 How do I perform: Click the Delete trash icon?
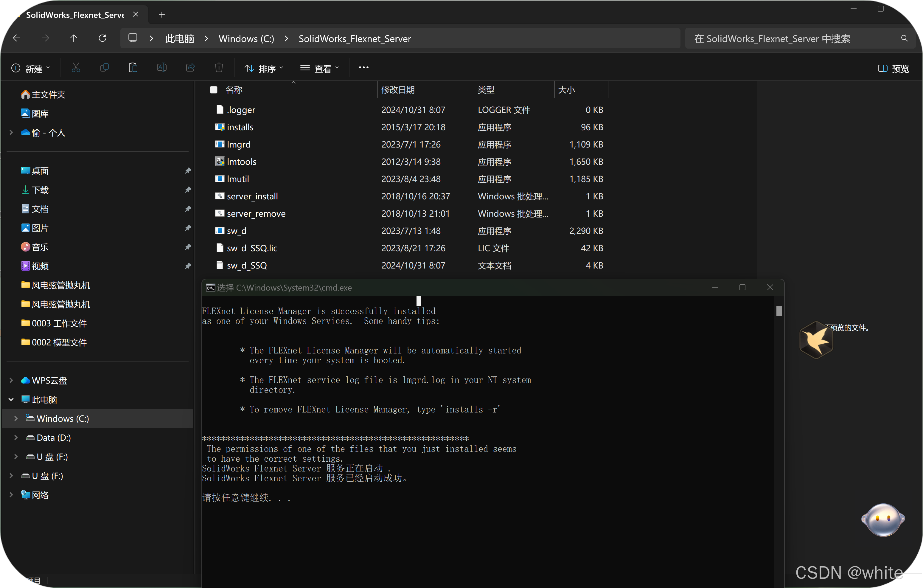tap(219, 68)
